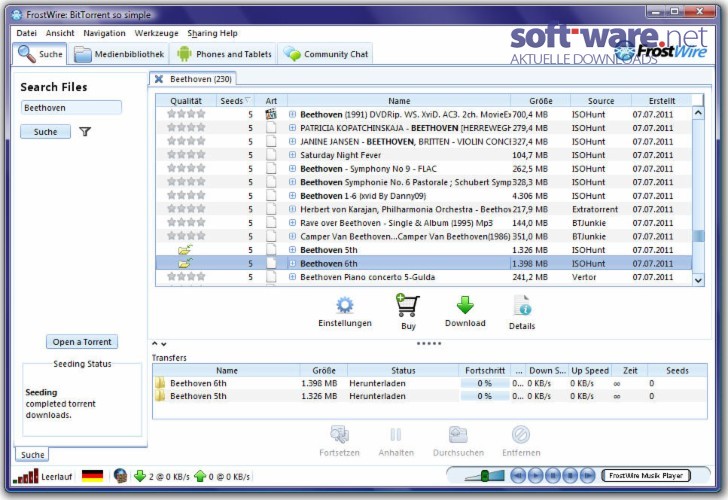Click the Open a Torrent button

[x=82, y=342]
